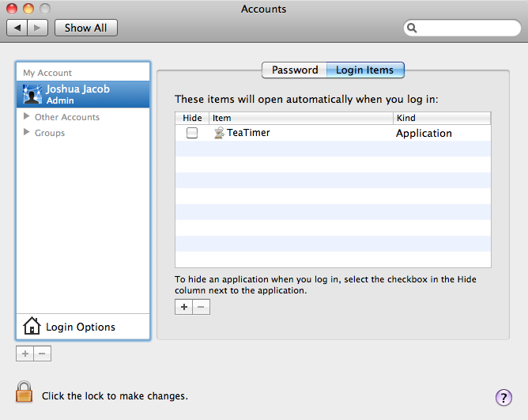
Task: Click the Groups label
Action: click(50, 133)
